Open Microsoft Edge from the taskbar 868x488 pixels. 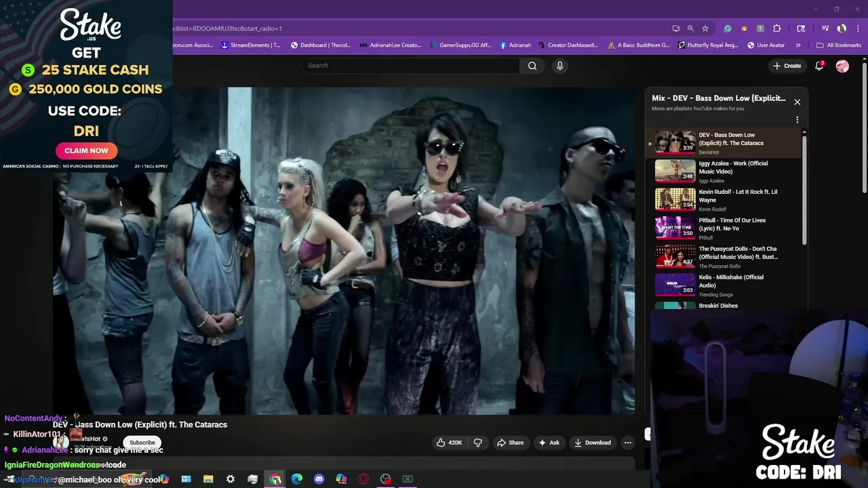pos(297,479)
